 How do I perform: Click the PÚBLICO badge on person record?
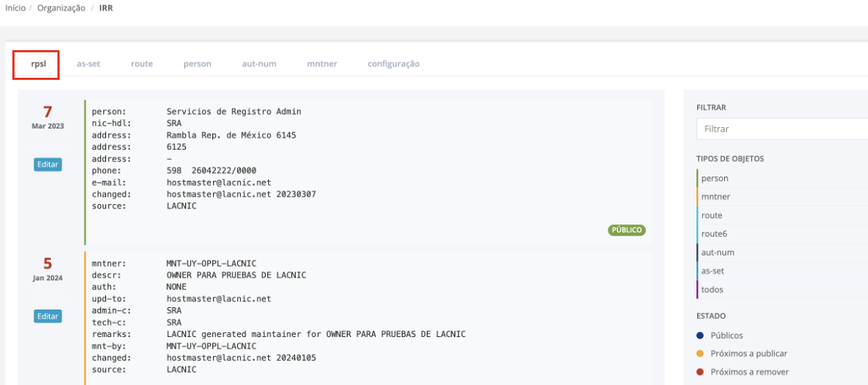coord(627,230)
